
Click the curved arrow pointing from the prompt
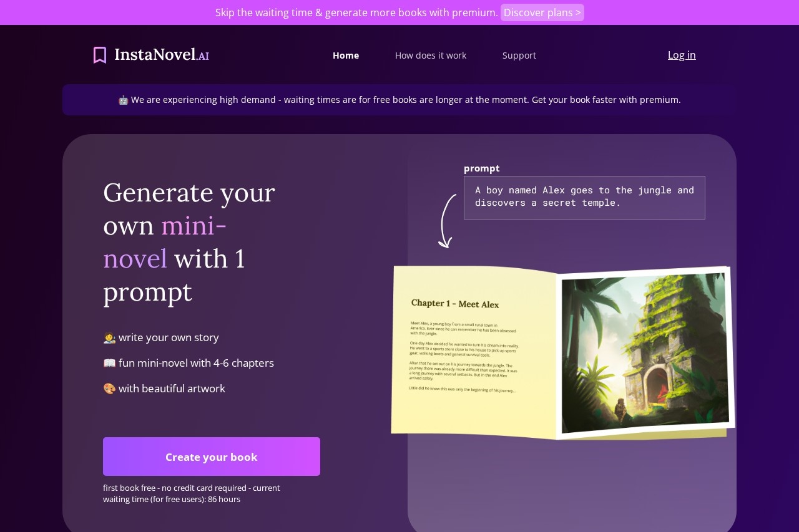point(446,221)
